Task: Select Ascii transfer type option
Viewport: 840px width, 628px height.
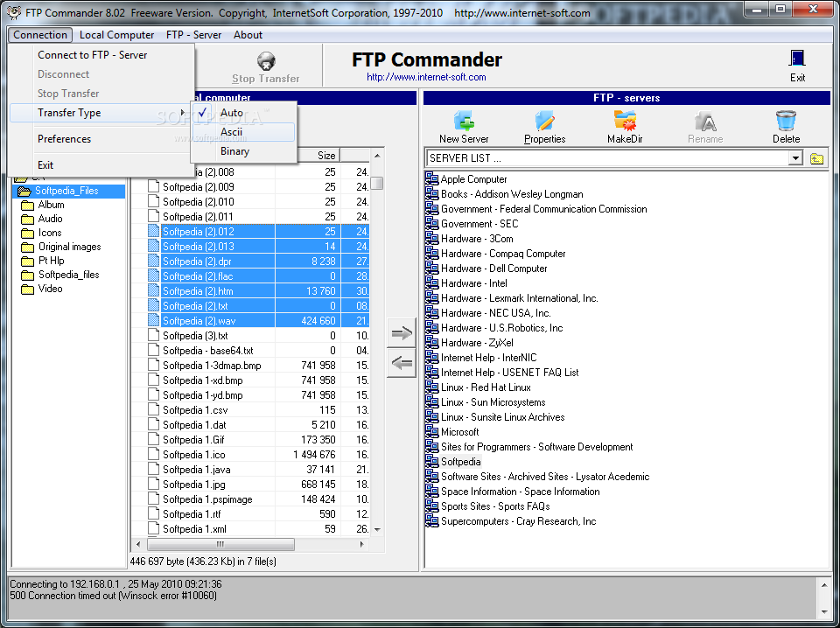Action: [x=244, y=132]
